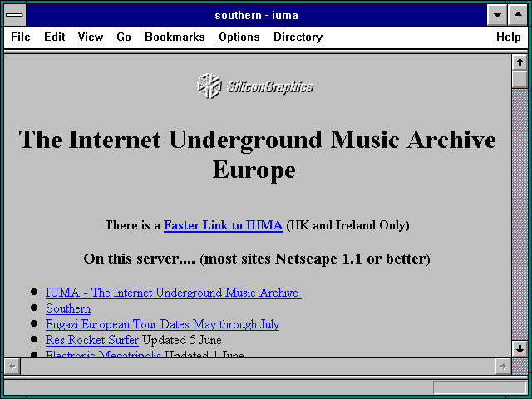Open Fugazi European Tour Dates link

[x=163, y=324]
